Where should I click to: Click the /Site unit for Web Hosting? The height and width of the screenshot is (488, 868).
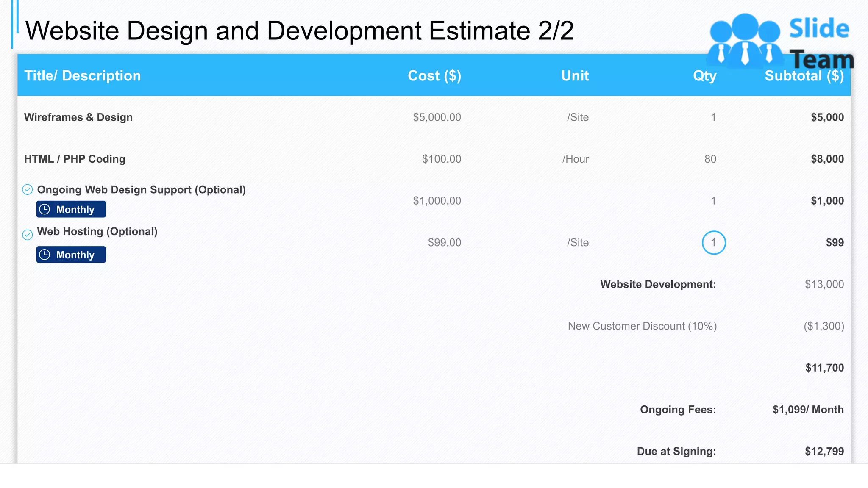point(578,243)
